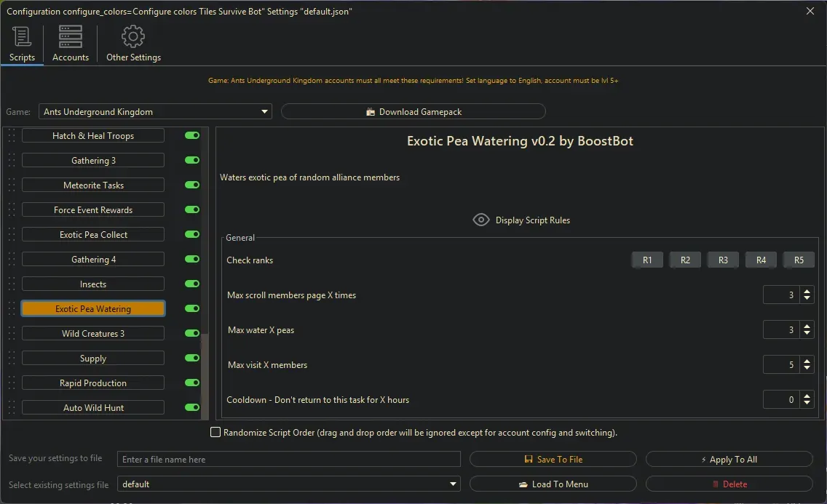Click drag handle next to Insects script
The height and width of the screenshot is (504, 827).
pos(11,284)
